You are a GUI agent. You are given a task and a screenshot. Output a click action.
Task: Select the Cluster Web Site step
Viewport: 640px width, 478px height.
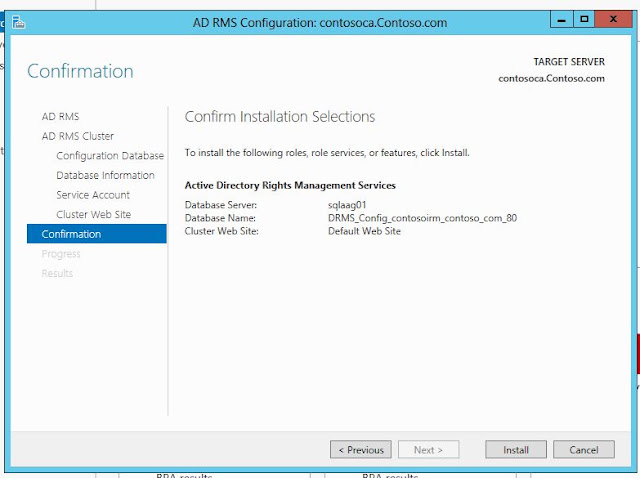[93, 214]
